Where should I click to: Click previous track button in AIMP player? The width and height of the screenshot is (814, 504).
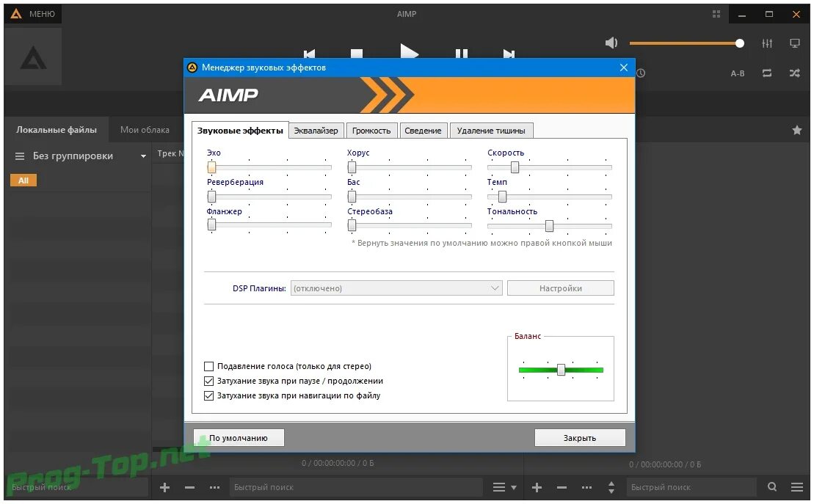click(310, 54)
